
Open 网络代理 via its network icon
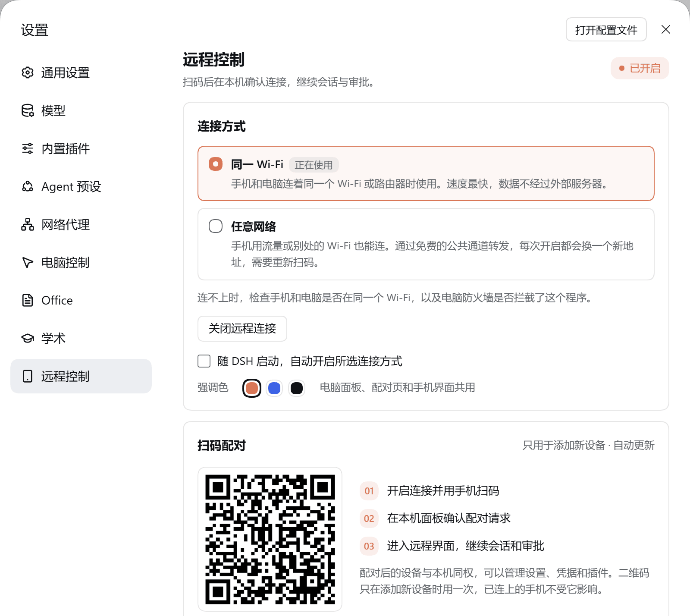pos(28,224)
